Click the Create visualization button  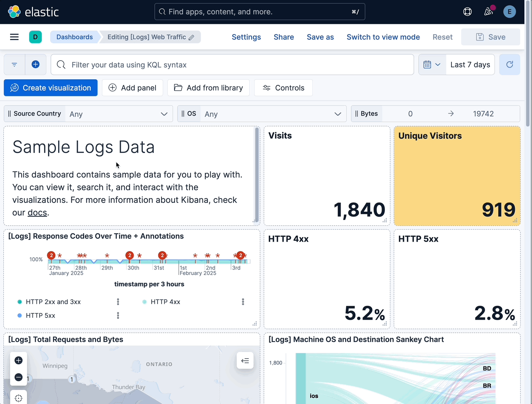51,88
